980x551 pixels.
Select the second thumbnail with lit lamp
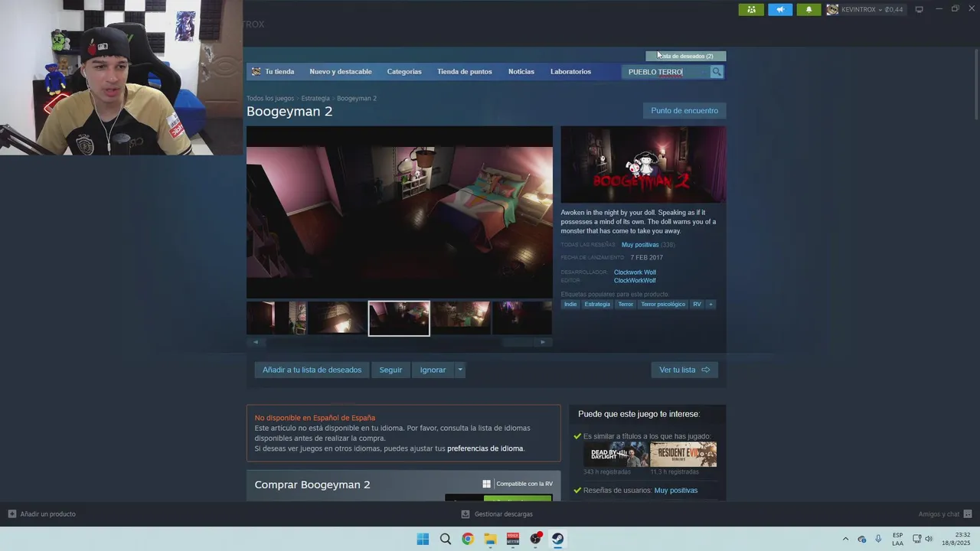337,318
